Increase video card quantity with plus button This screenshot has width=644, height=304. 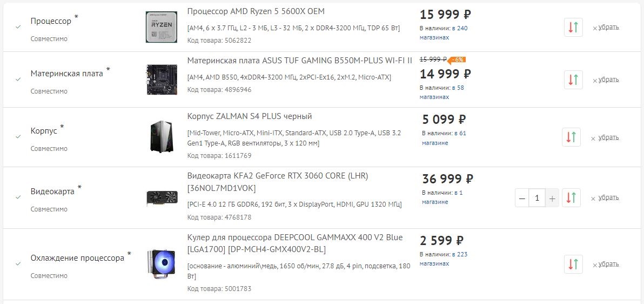click(x=552, y=199)
